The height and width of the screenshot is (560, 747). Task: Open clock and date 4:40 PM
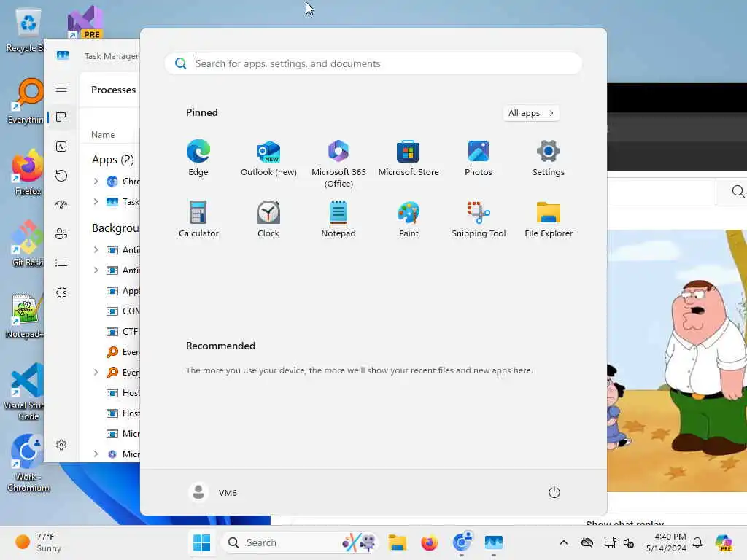[666, 542]
